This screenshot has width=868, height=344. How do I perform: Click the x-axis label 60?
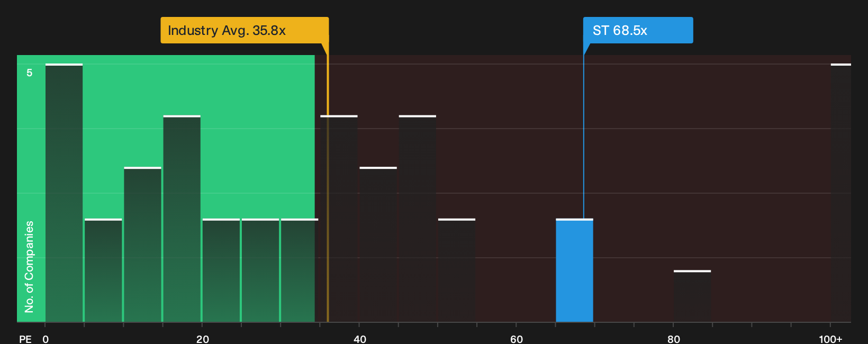click(517, 339)
